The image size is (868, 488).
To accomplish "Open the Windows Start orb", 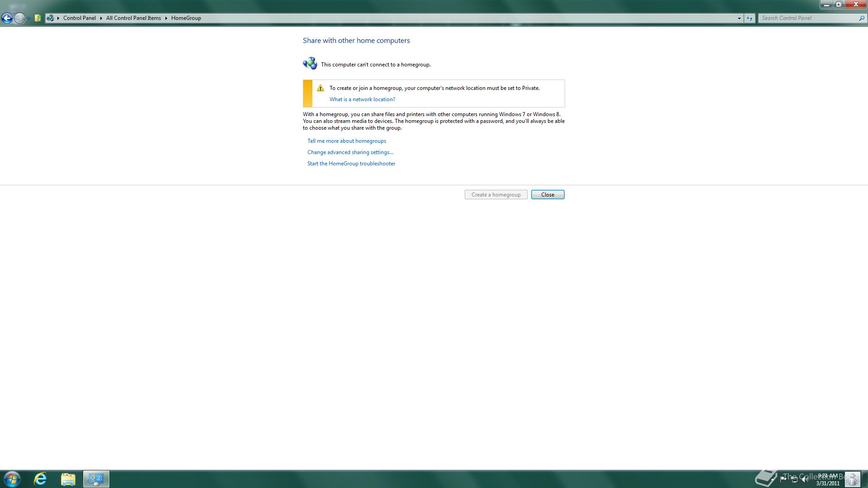I will [12, 479].
